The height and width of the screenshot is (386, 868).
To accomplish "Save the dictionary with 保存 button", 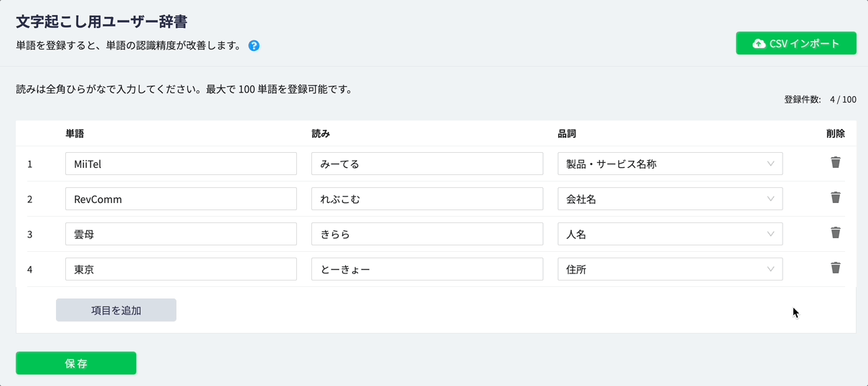I will (76, 363).
